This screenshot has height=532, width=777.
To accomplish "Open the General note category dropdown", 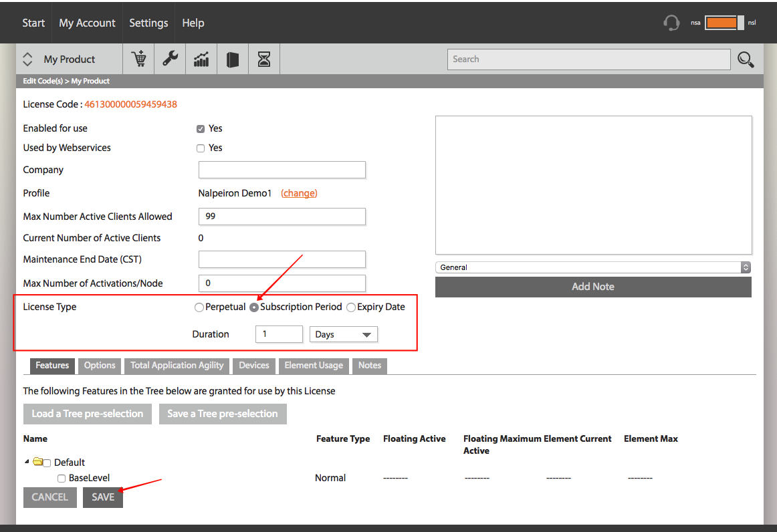I will [593, 267].
